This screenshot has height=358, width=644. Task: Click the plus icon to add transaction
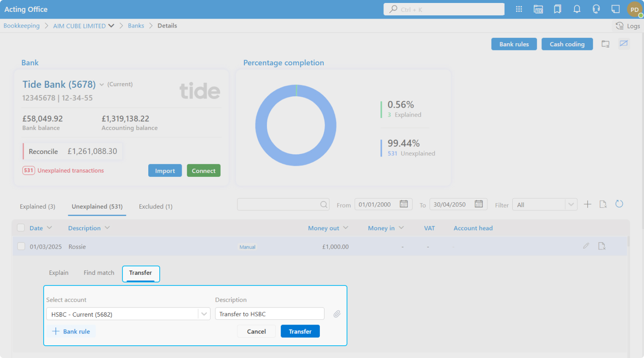pos(588,204)
